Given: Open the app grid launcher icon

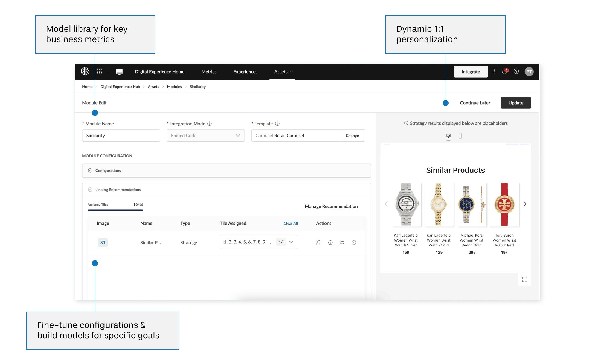Looking at the screenshot, I should point(100,71).
